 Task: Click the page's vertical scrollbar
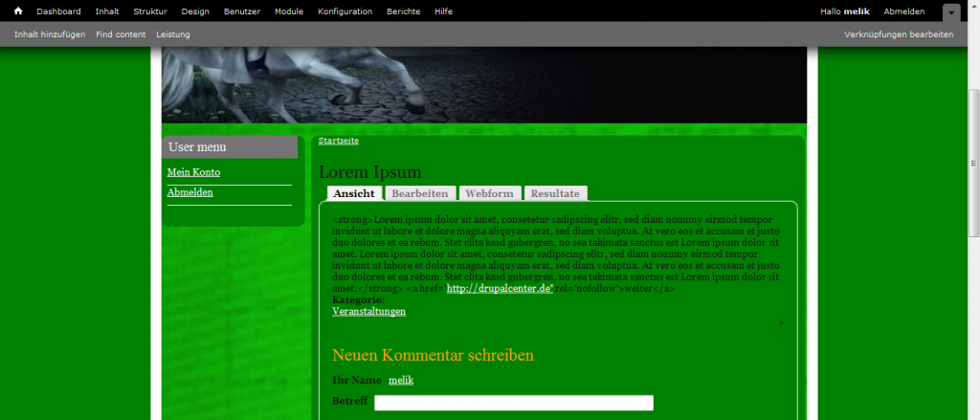pyautogui.click(x=973, y=239)
